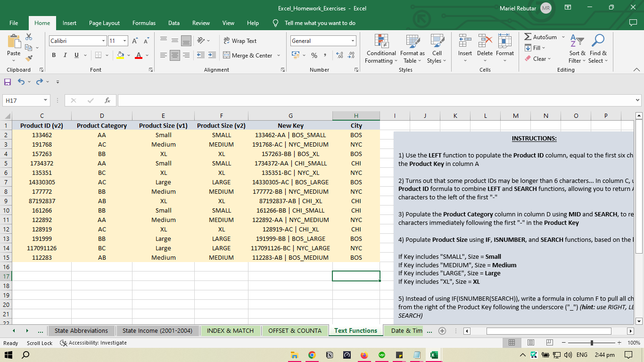
Task: Increase font size with larger A icon
Action: point(135,41)
